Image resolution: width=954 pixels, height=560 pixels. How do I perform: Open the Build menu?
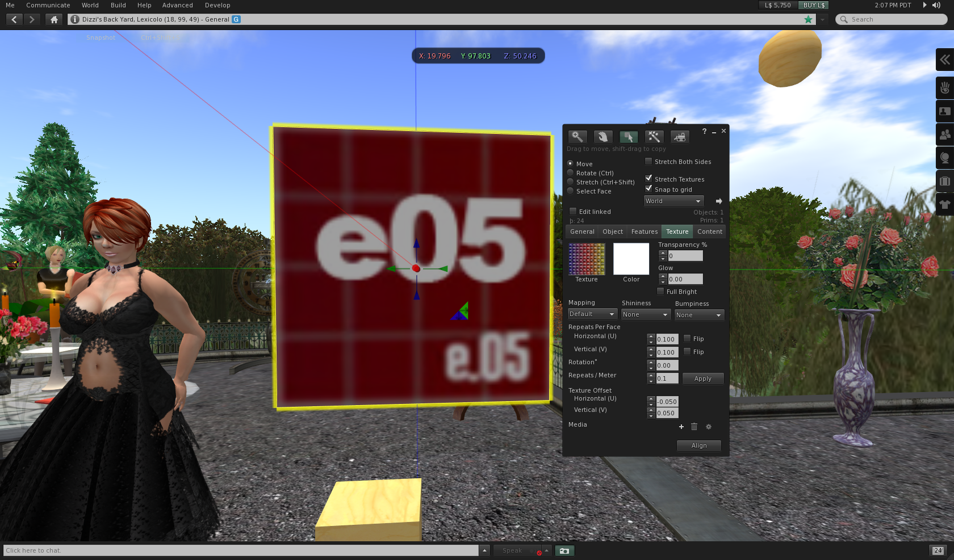[x=118, y=5]
